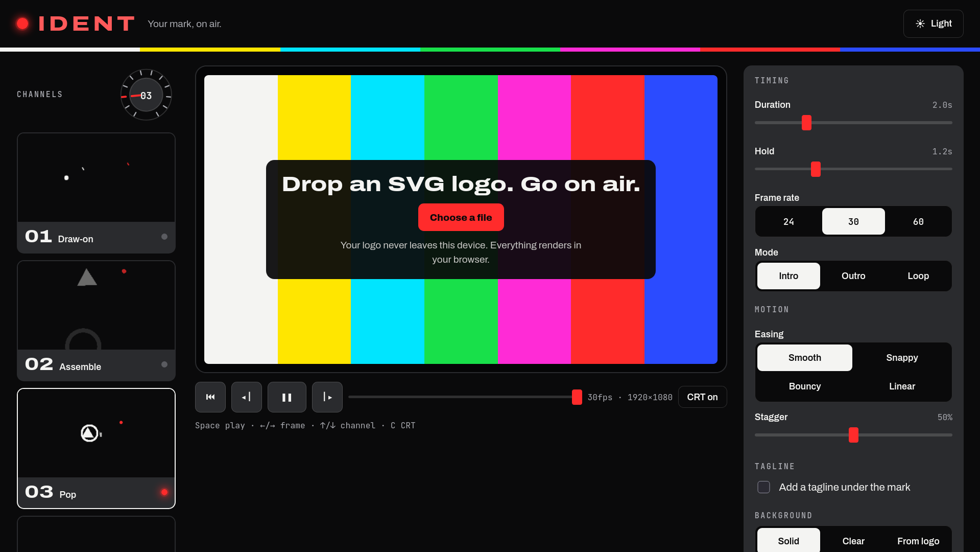Select the 03 Pop channel card
The height and width of the screenshot is (552, 980).
(96, 448)
